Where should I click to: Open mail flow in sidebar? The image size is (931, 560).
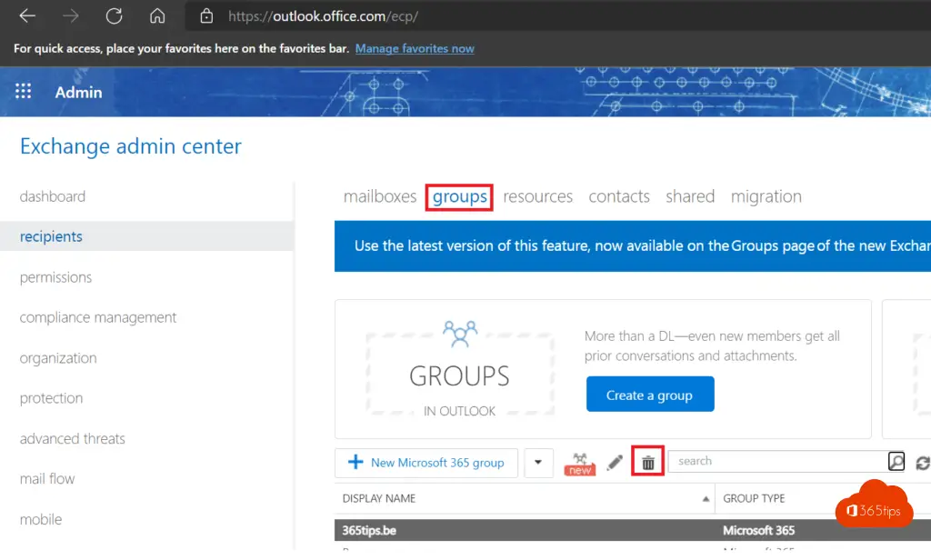coord(47,479)
